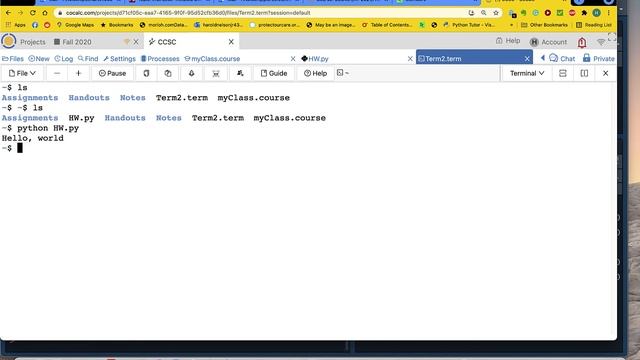The height and width of the screenshot is (360, 640).
Task: Click the paste icon in terminal toolbar
Action: click(168, 73)
